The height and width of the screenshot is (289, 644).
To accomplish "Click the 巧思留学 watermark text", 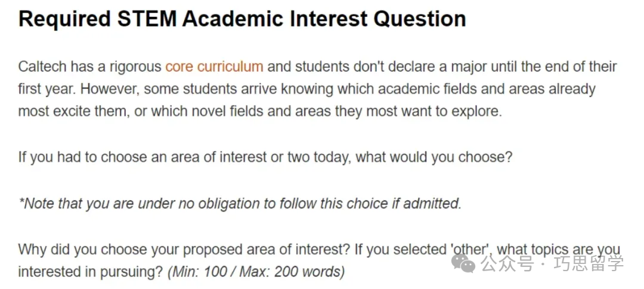I will click(x=589, y=263).
